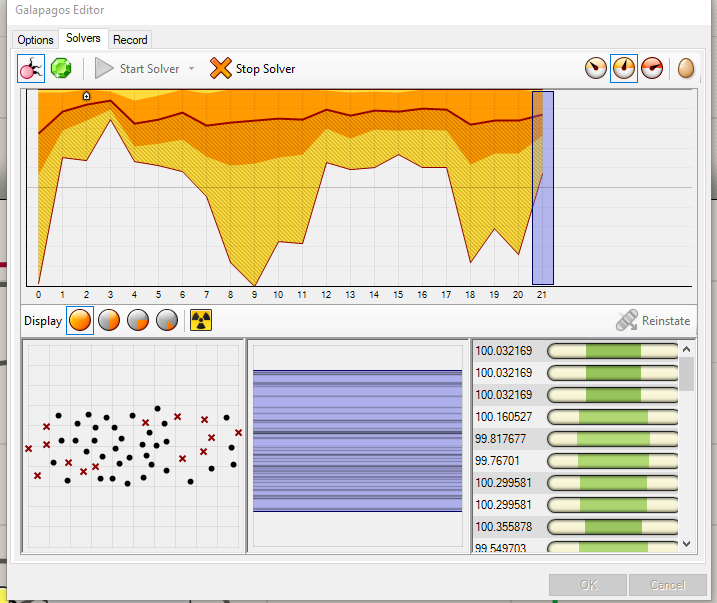The height and width of the screenshot is (603, 717).
Task: Click the Start Solver play button
Action: click(x=138, y=69)
